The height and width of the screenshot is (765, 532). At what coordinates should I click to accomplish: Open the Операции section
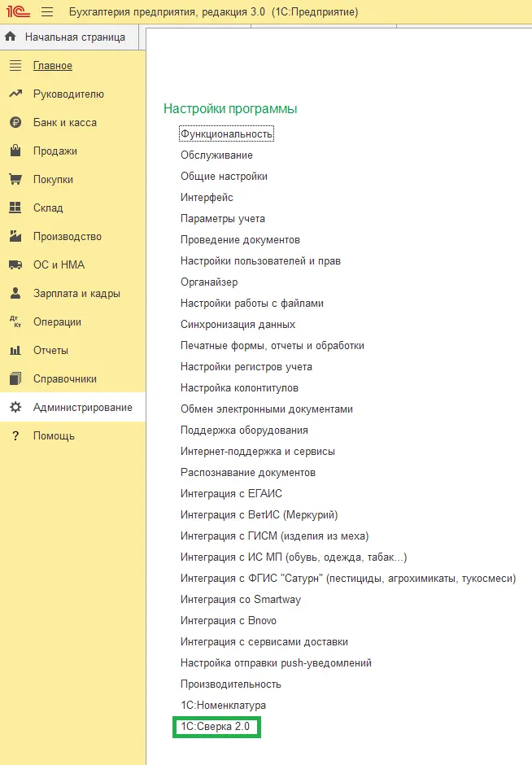[57, 322]
